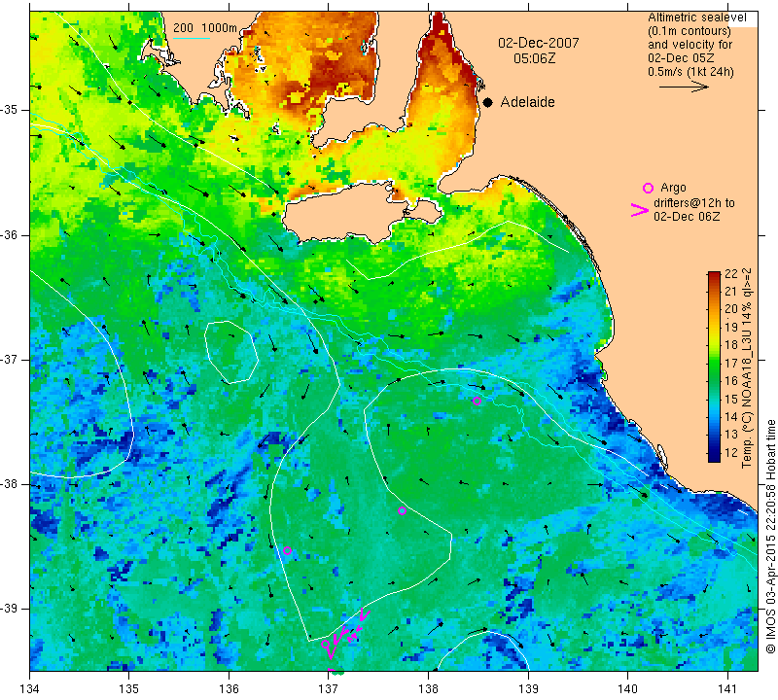
Task: Click the longitude label 134
Action: (30, 688)
